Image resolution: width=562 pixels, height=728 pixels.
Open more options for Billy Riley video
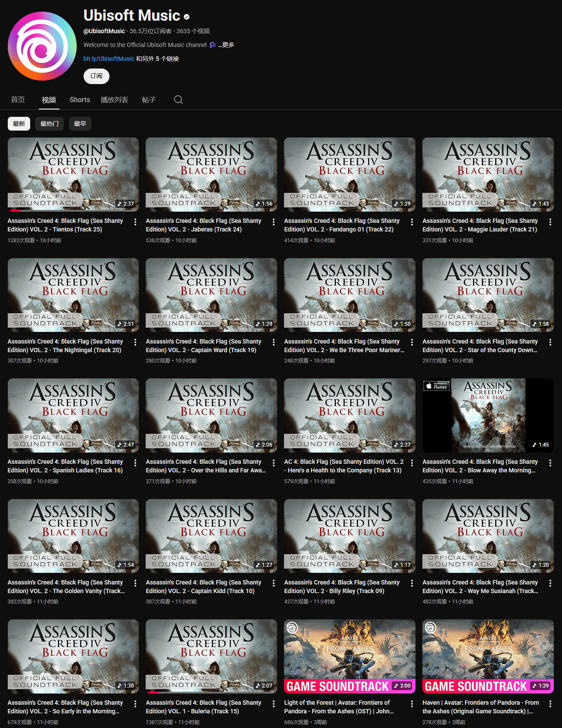tap(412, 583)
